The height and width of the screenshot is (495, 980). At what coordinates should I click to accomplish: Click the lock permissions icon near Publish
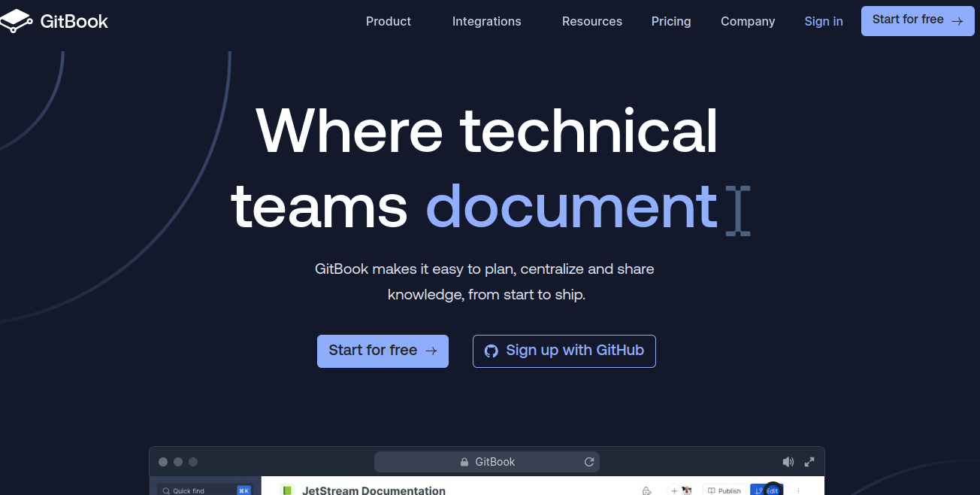coord(646,490)
